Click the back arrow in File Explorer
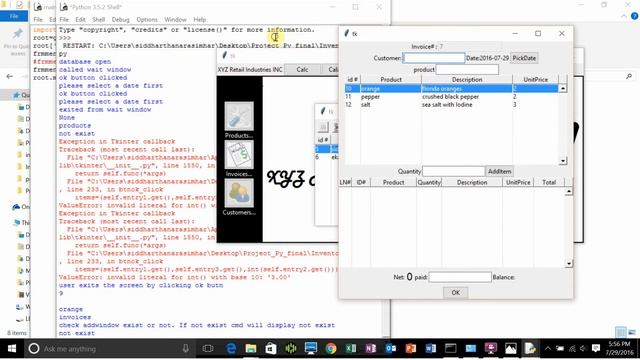This screenshot has height=360, width=640. (x=10, y=76)
